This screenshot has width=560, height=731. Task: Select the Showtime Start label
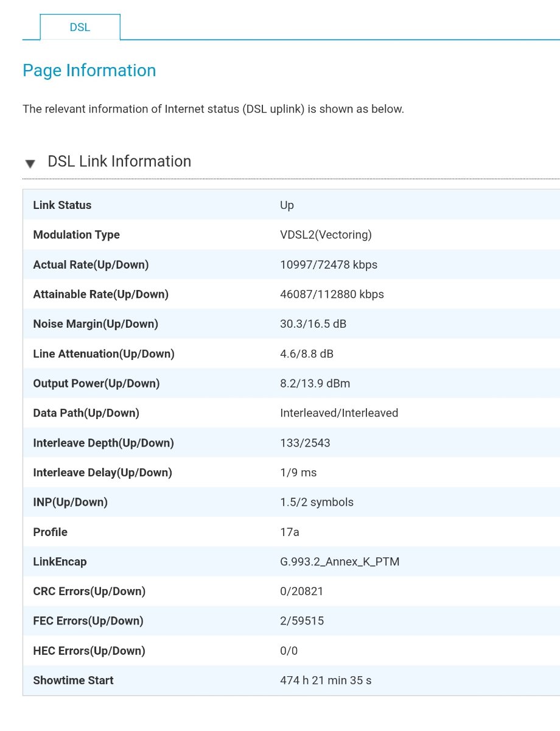tap(73, 681)
